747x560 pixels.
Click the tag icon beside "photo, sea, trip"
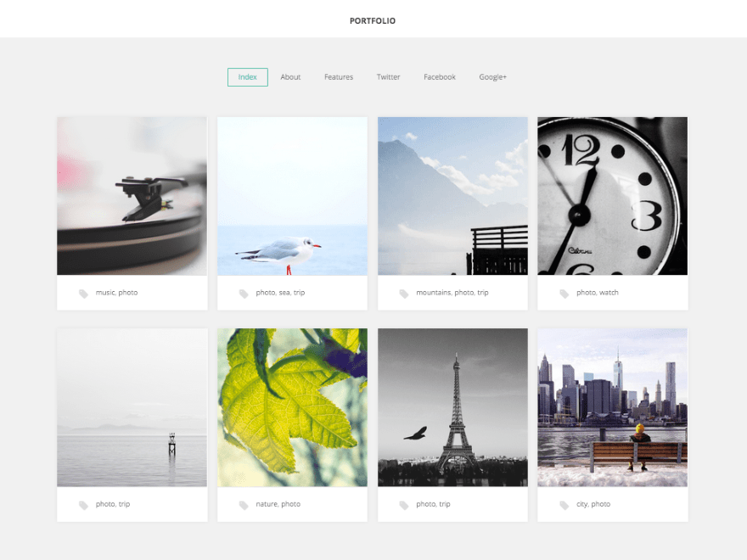coord(243,292)
